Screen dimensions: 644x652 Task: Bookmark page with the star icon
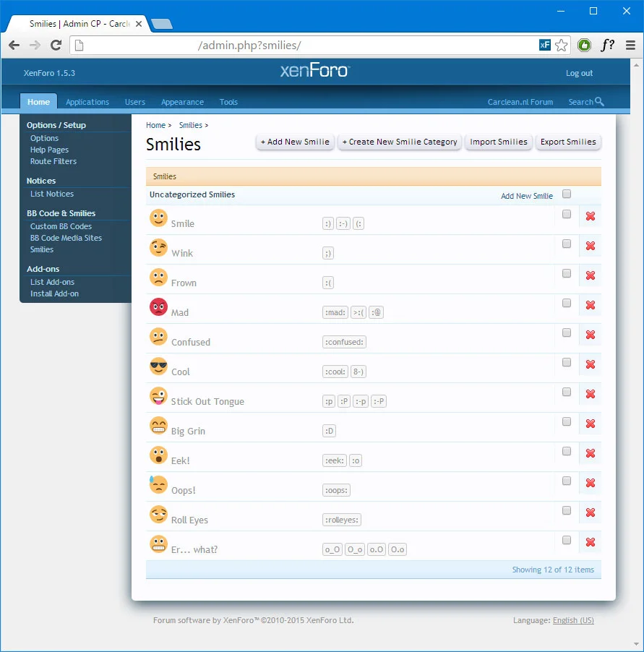(562, 45)
